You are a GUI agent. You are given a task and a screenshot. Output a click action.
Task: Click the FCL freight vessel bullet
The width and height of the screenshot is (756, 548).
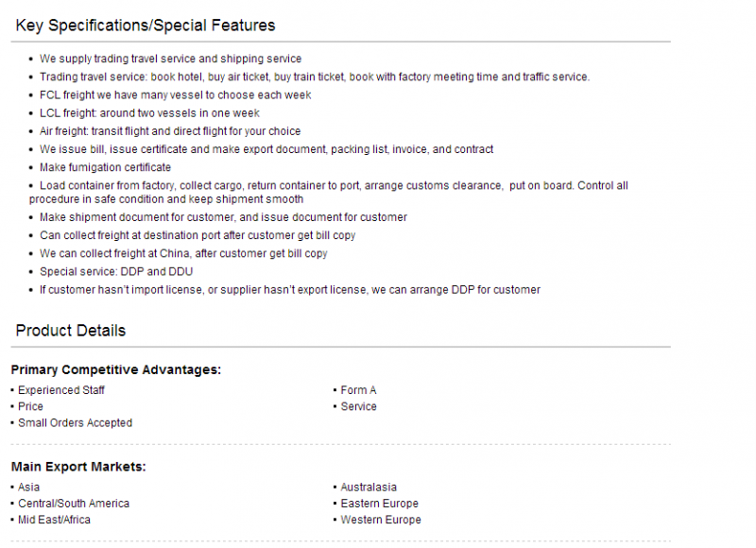[176, 94]
